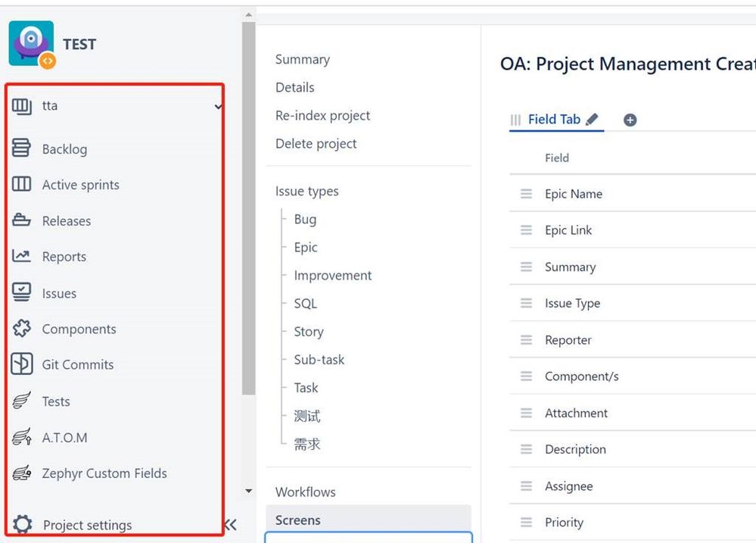The image size is (756, 543).
Task: Click the Components puzzle icon
Action: pos(22,328)
